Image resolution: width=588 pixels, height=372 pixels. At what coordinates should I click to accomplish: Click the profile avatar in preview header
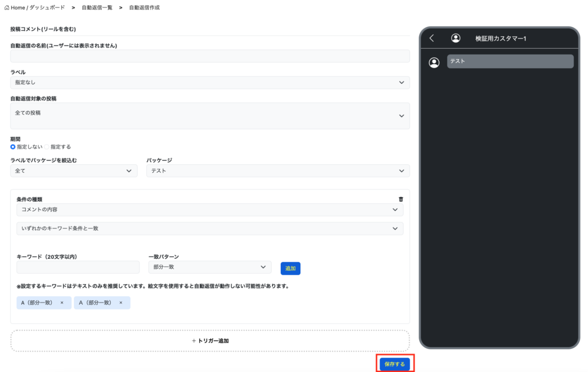tap(455, 38)
